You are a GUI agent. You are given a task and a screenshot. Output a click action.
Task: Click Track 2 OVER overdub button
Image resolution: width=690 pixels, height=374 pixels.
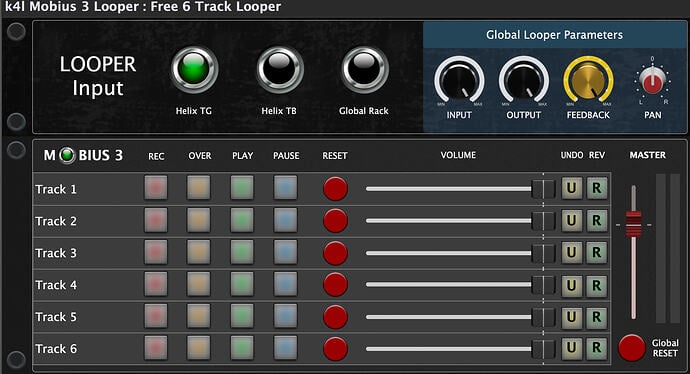coord(198,220)
